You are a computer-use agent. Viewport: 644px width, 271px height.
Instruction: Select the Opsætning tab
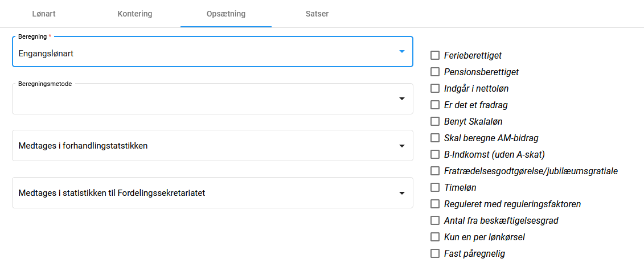[226, 14]
